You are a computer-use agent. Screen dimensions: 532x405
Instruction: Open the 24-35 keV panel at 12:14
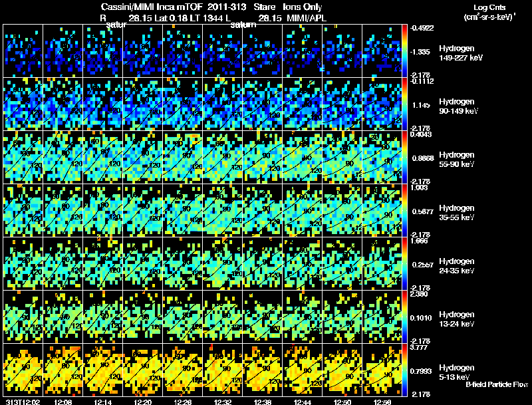pyautogui.click(x=103, y=264)
